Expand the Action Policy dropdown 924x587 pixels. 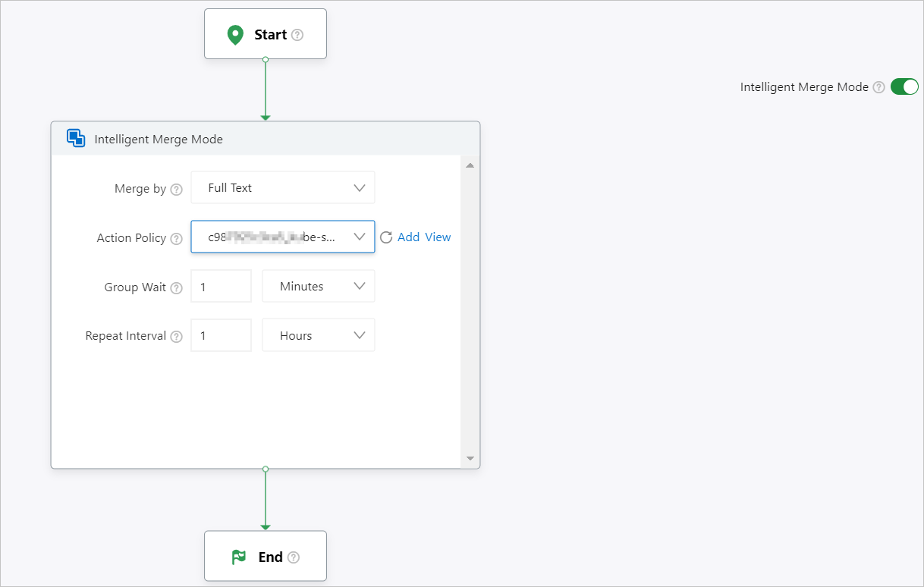click(282, 237)
